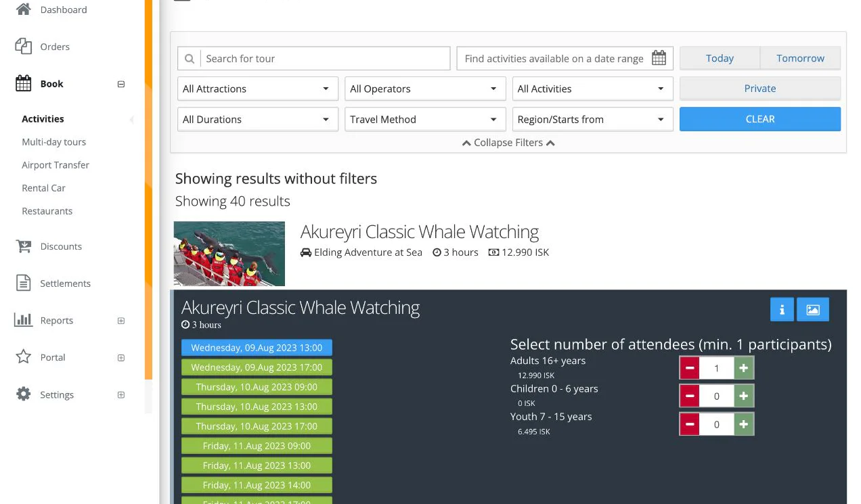The width and height of the screenshot is (861, 504).
Task: Filter by Today button
Action: pyautogui.click(x=720, y=58)
